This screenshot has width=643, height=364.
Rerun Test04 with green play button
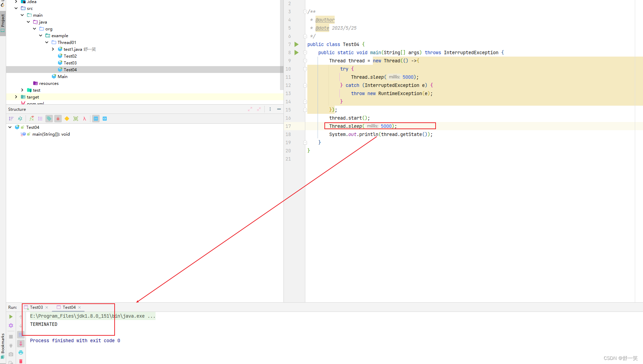click(x=11, y=317)
